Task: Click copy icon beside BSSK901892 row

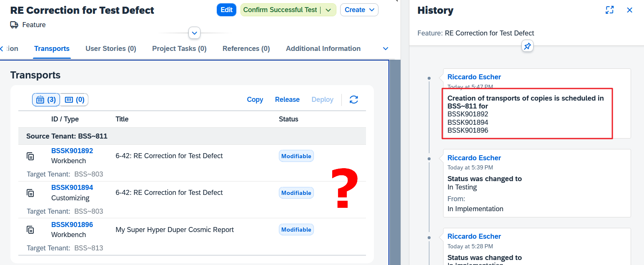Action: click(30, 156)
